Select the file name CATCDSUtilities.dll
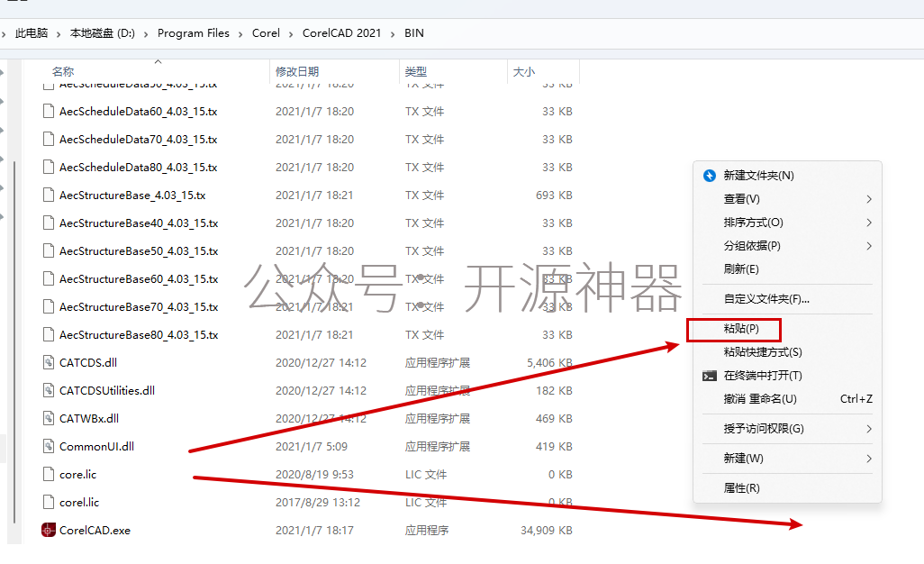Screen dimensions: 924x564 click(106, 390)
